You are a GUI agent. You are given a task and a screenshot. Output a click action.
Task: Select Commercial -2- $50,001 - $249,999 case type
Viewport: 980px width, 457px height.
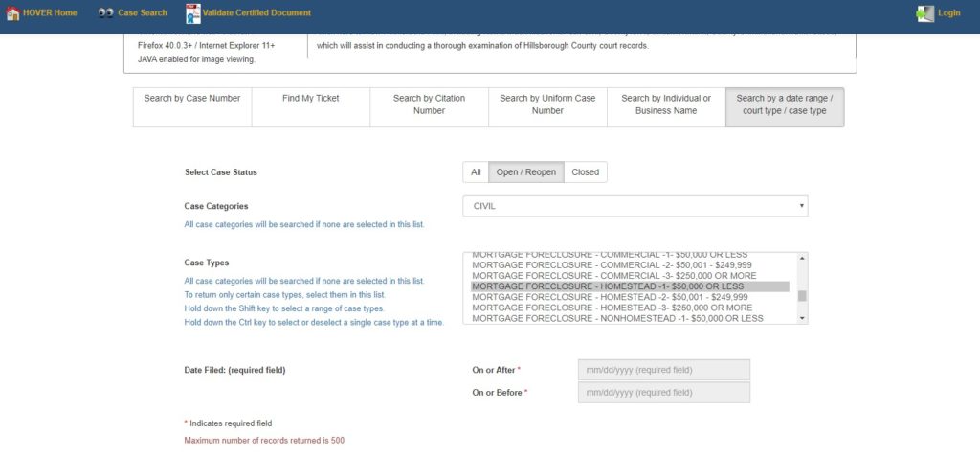click(630, 264)
